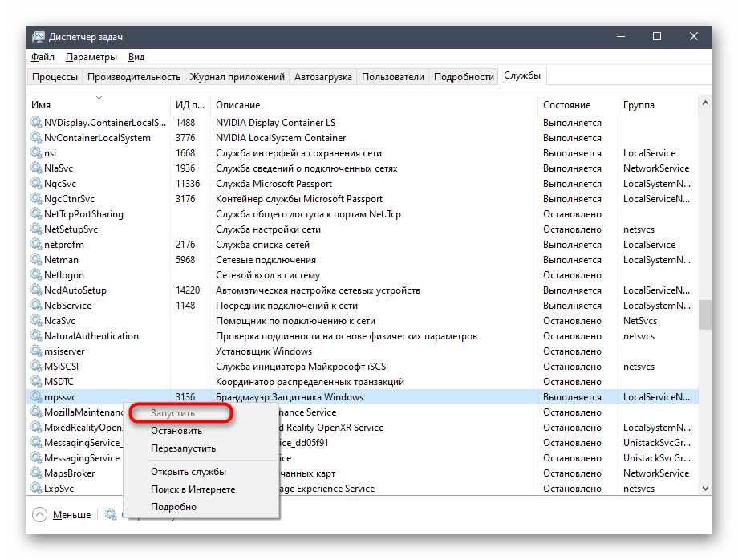
Task: Sort by the Состояние column header
Action: click(566, 105)
